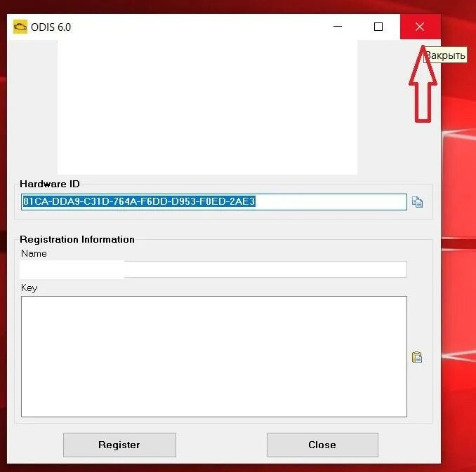Click inside the Key text area
The image size is (476, 472).
tap(214, 356)
